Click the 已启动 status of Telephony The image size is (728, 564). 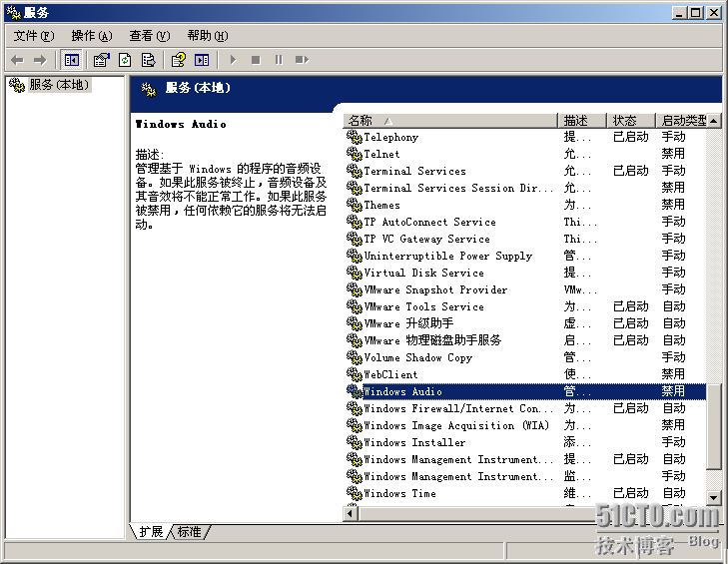pyautogui.click(x=630, y=137)
